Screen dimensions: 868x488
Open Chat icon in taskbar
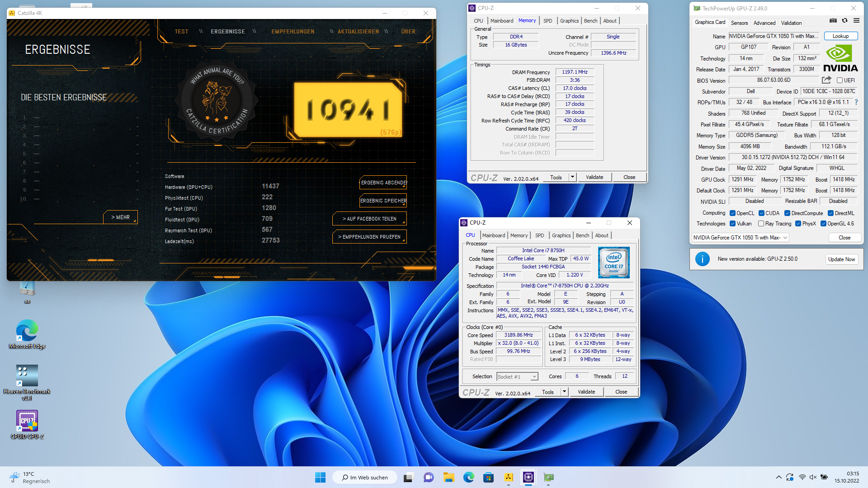429,477
